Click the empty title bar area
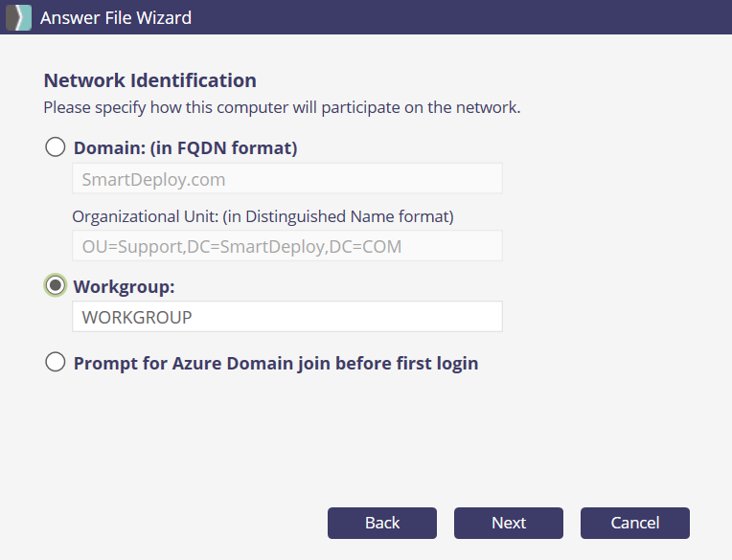 pyautogui.click(x=460, y=17)
